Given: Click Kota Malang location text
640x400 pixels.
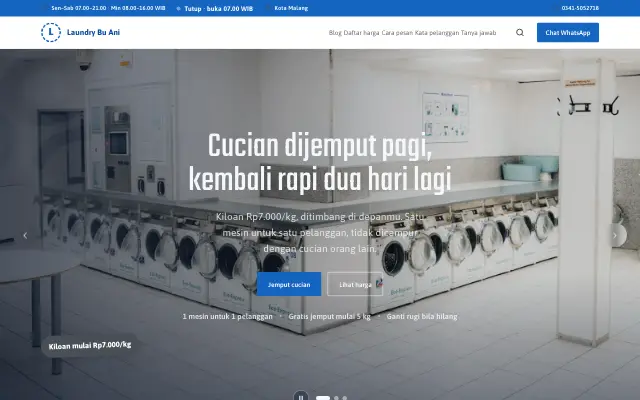Looking at the screenshot, I should pos(291,8).
